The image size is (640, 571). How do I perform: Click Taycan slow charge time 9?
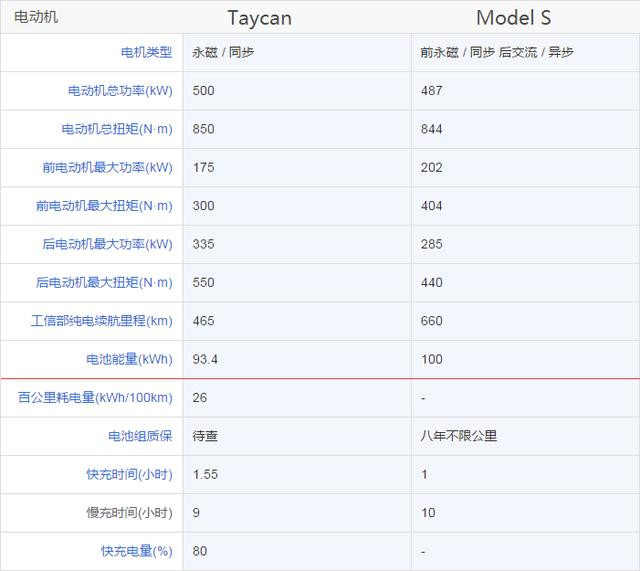[x=196, y=513]
